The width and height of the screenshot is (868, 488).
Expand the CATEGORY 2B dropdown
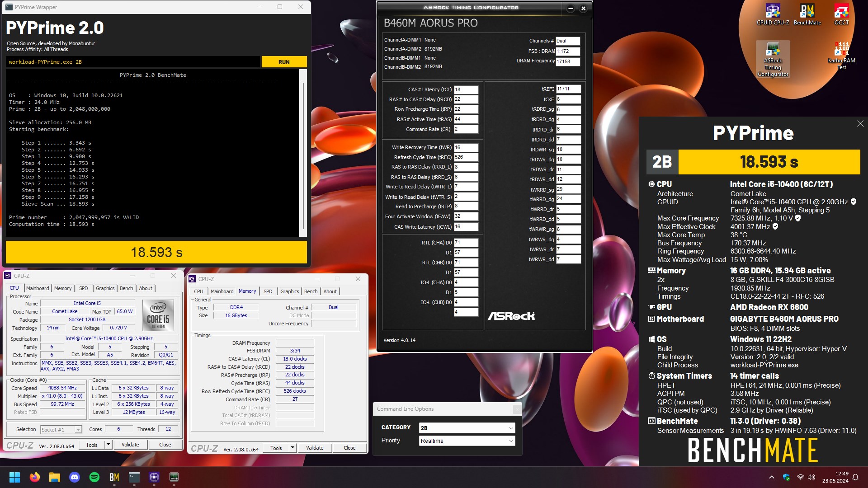[467, 428]
